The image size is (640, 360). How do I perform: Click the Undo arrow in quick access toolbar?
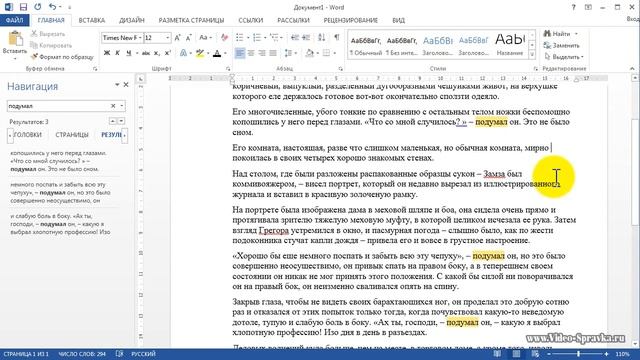point(53,7)
